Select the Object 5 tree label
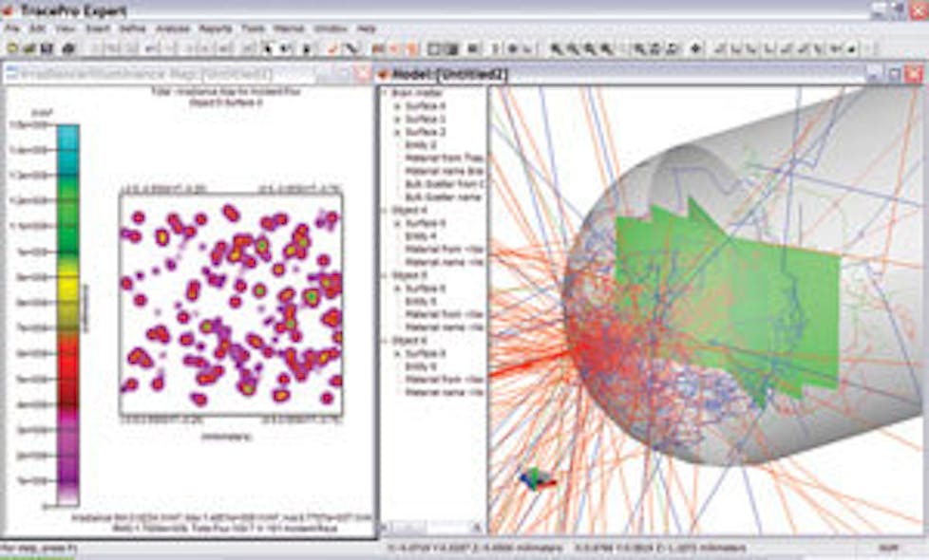This screenshot has height=560, width=929. click(409, 275)
